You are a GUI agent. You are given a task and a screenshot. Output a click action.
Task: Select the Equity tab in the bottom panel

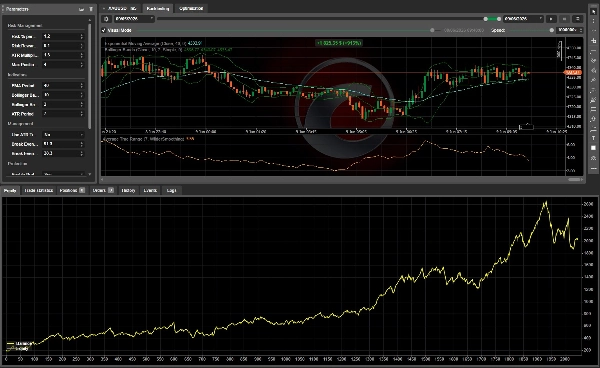tap(10, 190)
